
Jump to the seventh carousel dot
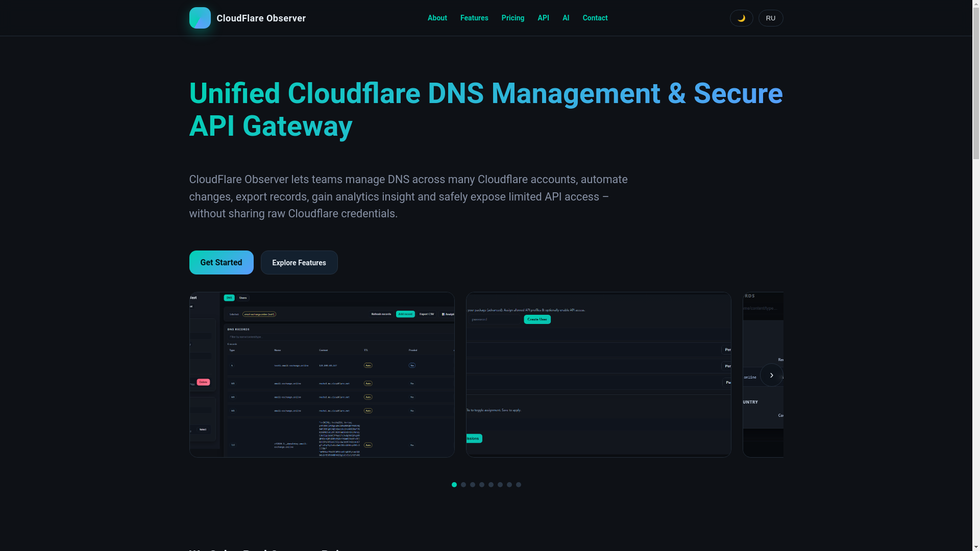pyautogui.click(x=509, y=485)
